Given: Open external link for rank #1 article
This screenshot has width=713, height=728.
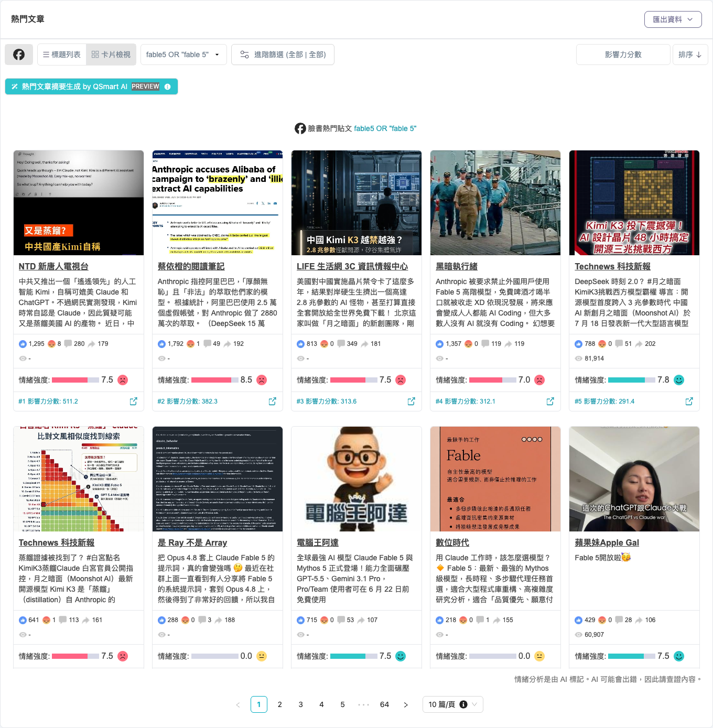Looking at the screenshot, I should point(134,401).
